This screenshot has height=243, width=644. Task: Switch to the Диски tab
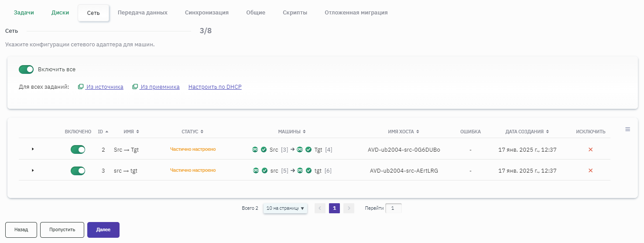60,13
